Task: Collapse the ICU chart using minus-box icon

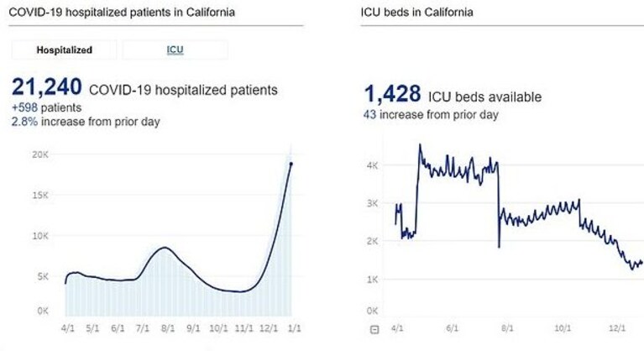Action: tap(374, 330)
